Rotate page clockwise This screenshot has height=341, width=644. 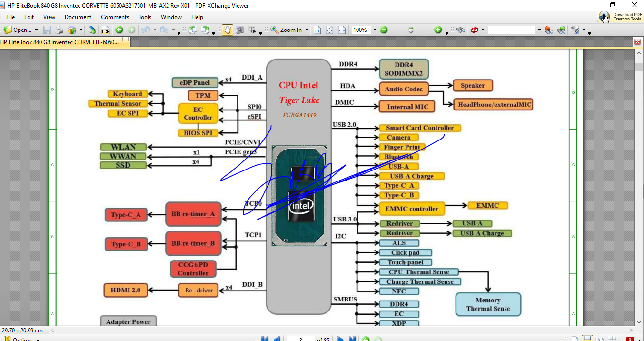205,30
